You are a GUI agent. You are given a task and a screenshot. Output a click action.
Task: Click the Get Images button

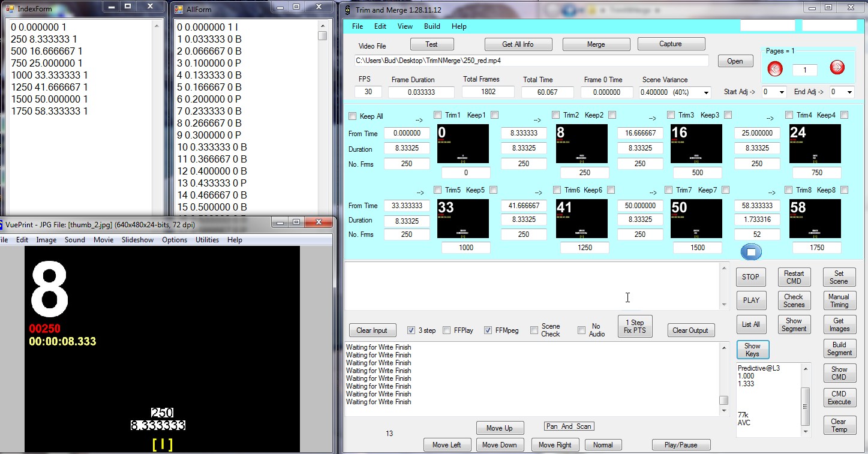pos(839,324)
